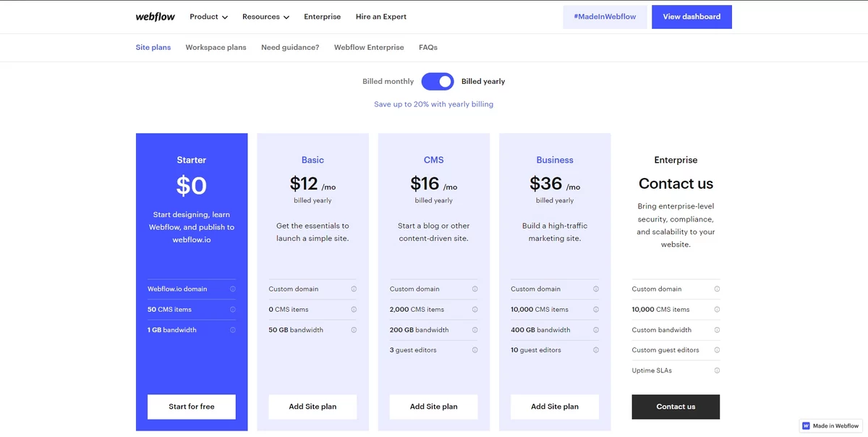
Task: Click the #MadeInWebflow button
Action: (605, 17)
